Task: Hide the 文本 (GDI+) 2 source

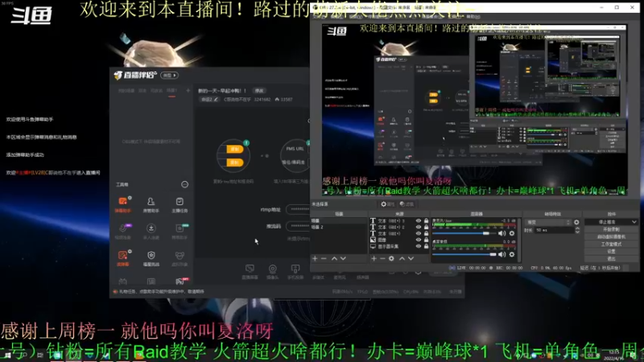Action: (419, 227)
